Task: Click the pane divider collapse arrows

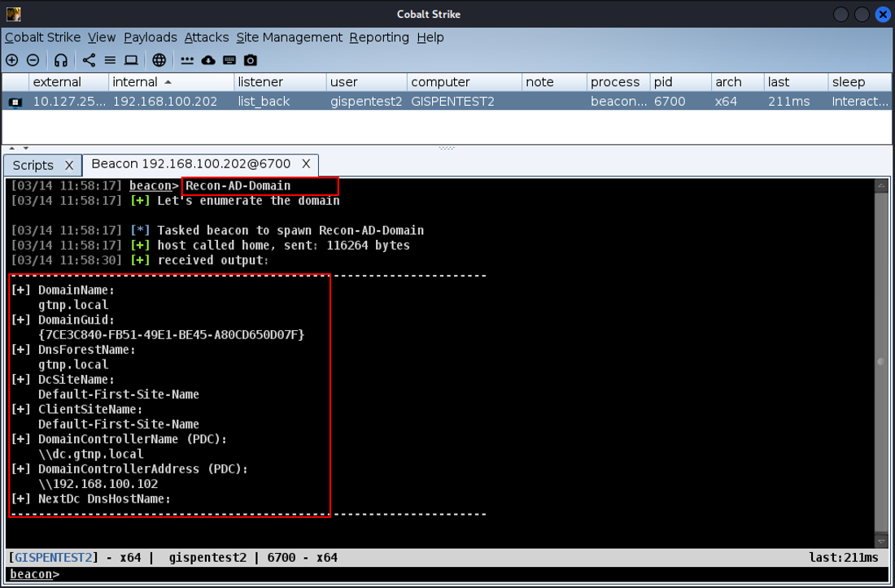Action: [18, 148]
